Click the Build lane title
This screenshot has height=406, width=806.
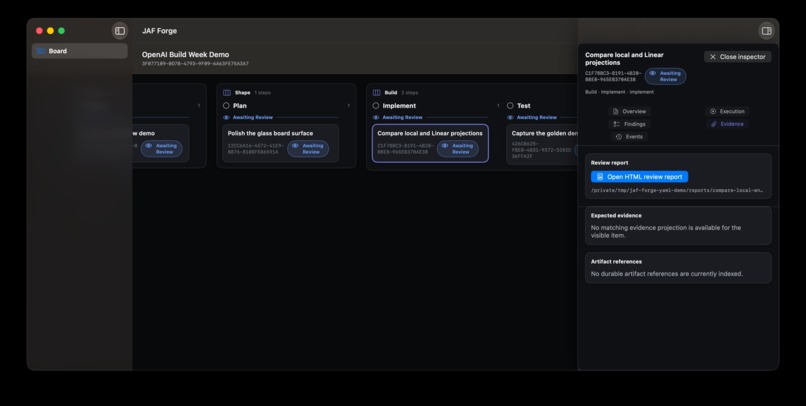pos(391,93)
